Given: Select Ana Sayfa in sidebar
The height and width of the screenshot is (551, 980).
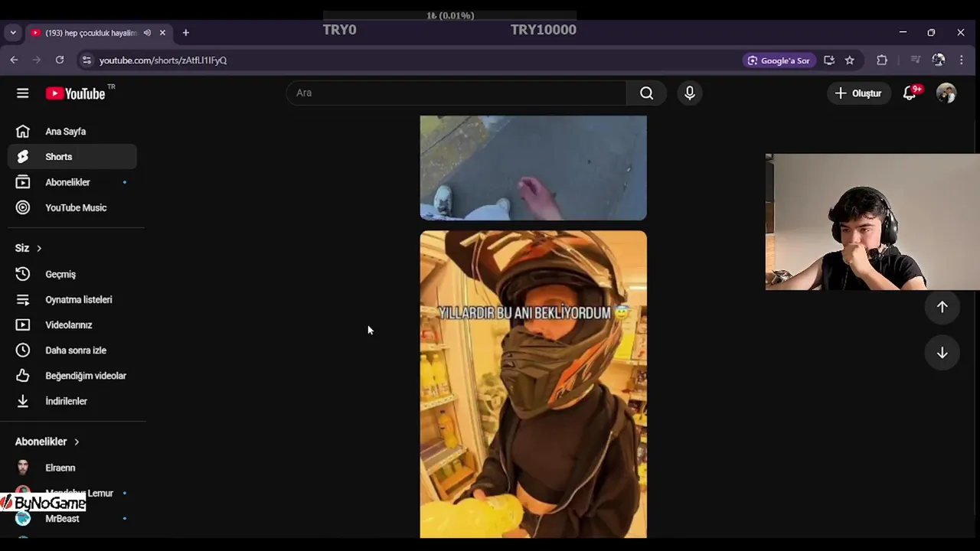Looking at the screenshot, I should (x=73, y=132).
